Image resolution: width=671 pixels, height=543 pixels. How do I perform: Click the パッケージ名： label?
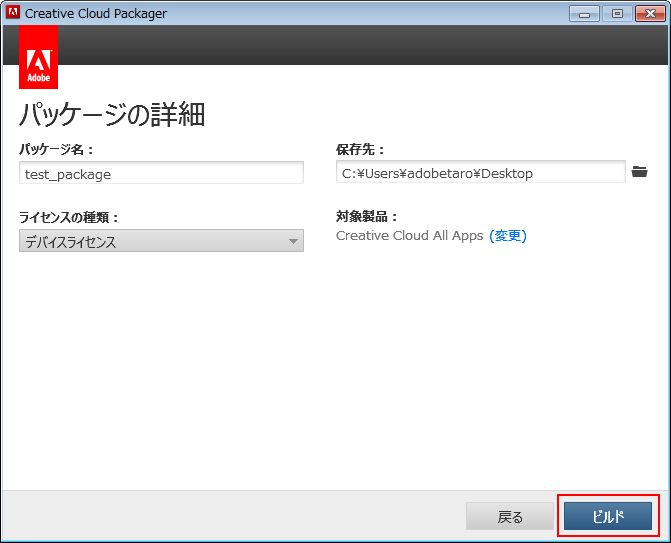(x=56, y=149)
